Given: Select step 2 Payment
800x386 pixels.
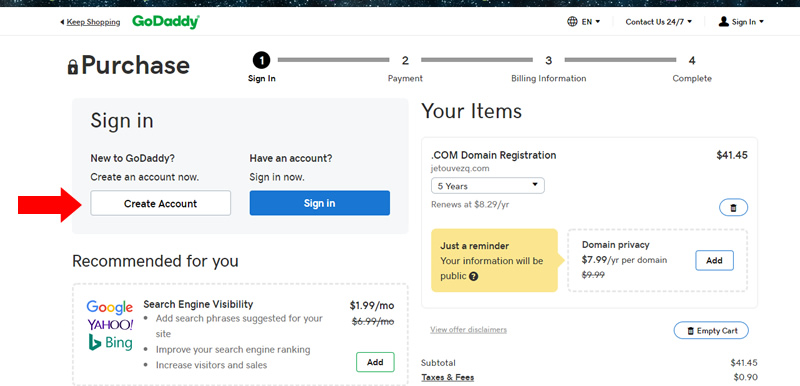Looking at the screenshot, I should (405, 68).
